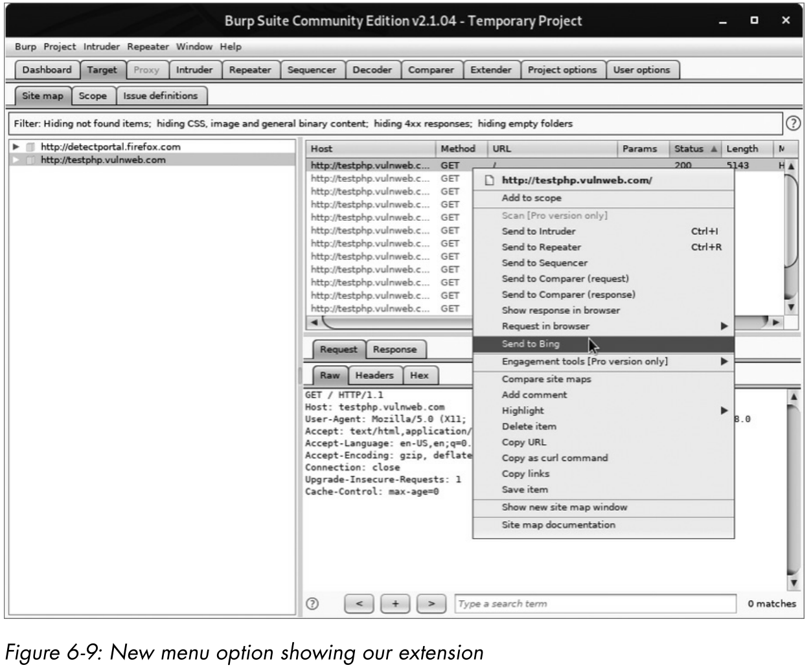Click the plus search options button
This screenshot has width=811, height=672.
pos(395,603)
